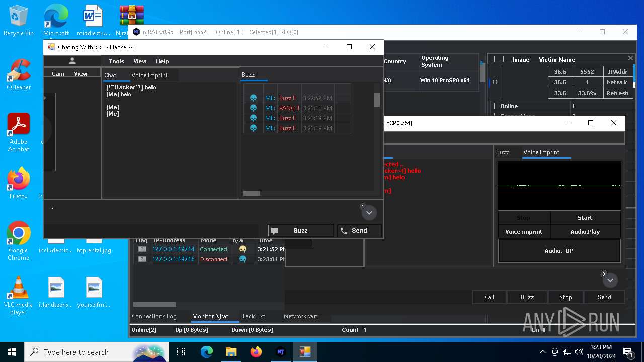Click the Windows Start button
Image resolution: width=644 pixels, height=362 pixels.
[12, 352]
